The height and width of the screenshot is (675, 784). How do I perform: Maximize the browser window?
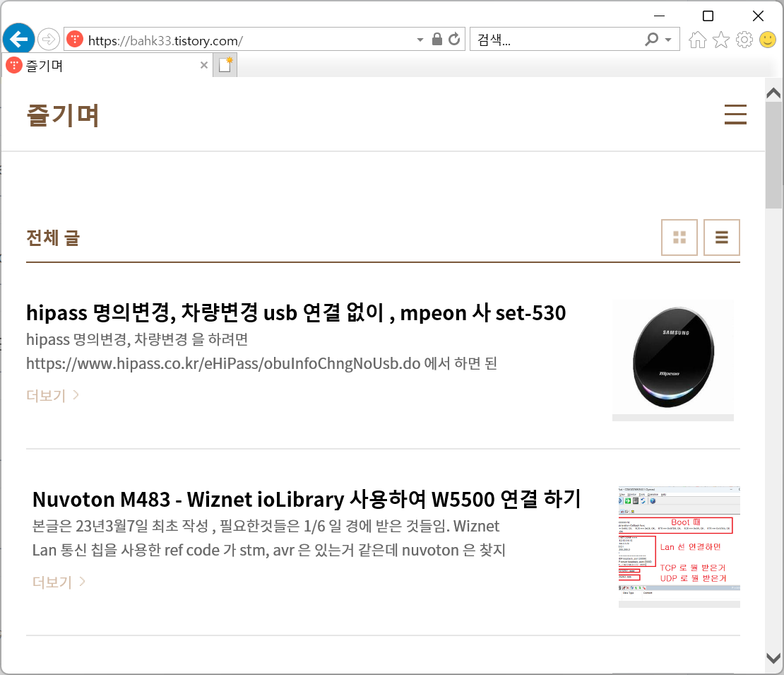coord(708,16)
